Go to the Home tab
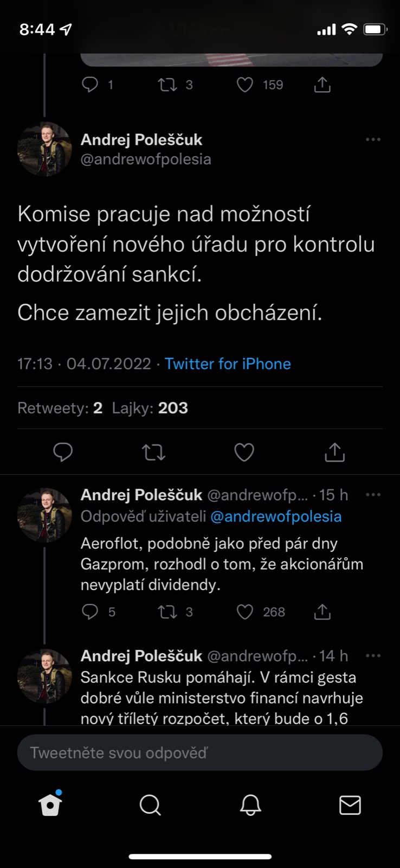The image size is (400, 868). pyautogui.click(x=50, y=805)
